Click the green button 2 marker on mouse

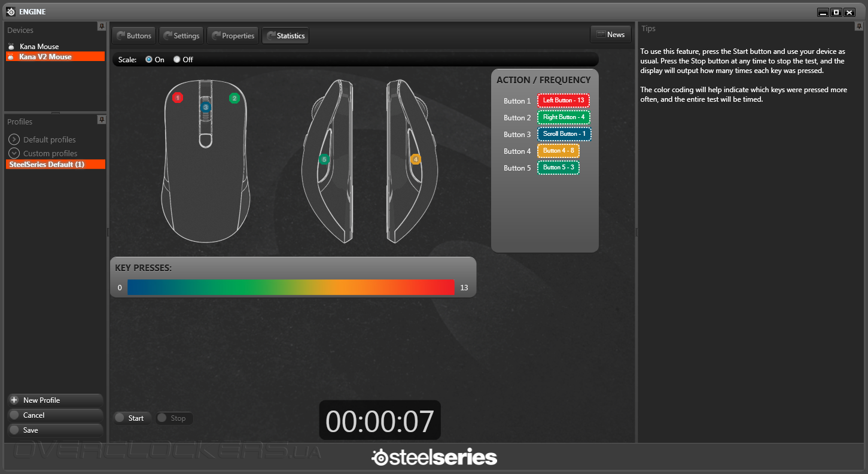pyautogui.click(x=234, y=98)
